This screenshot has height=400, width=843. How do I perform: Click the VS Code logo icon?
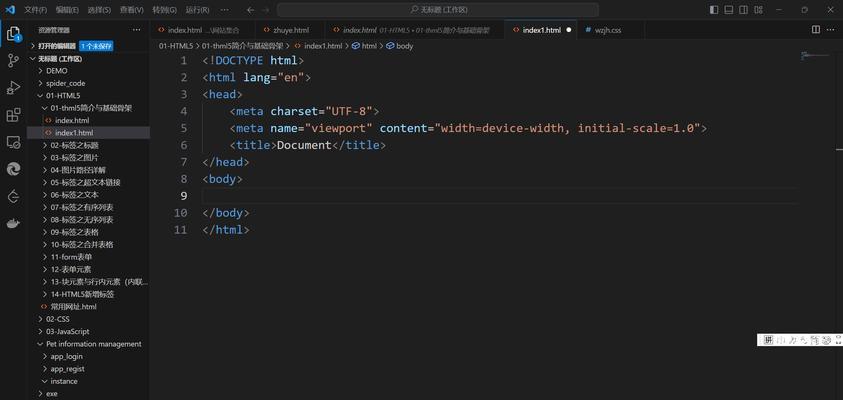[10, 10]
